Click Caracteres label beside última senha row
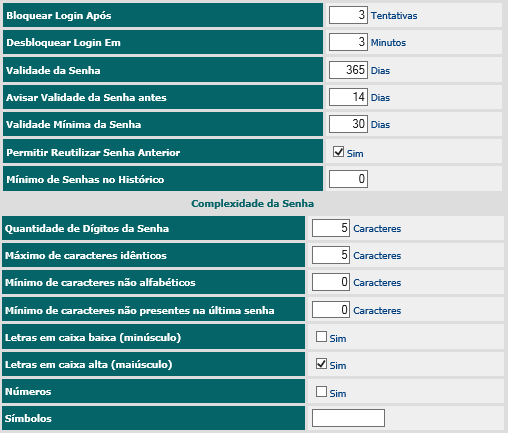 click(x=377, y=311)
